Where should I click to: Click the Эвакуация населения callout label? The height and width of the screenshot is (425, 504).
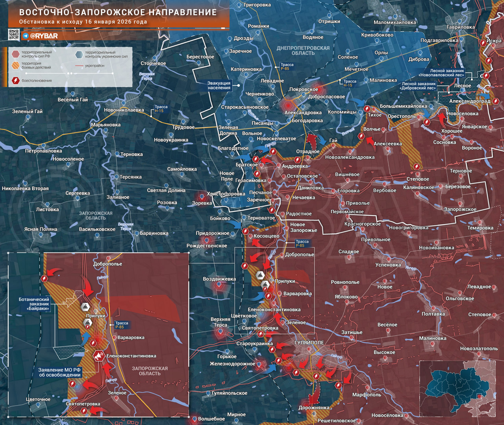tap(219, 85)
